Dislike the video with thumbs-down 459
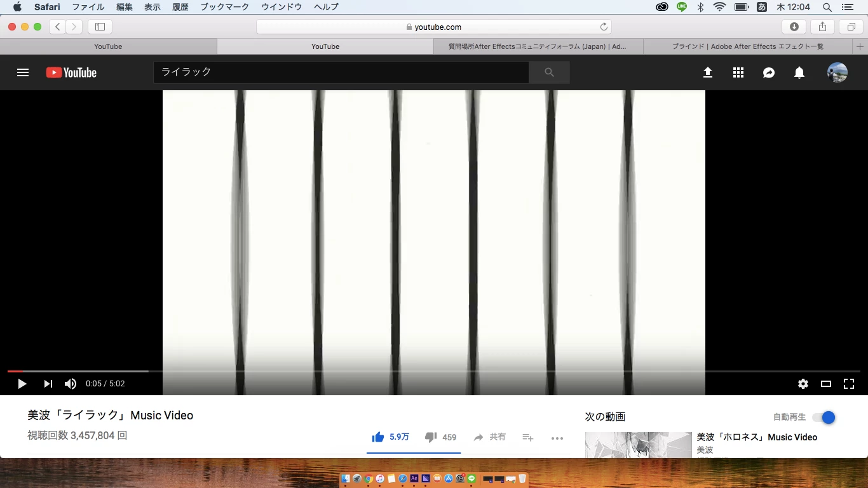Image resolution: width=868 pixels, height=488 pixels. pos(440,437)
